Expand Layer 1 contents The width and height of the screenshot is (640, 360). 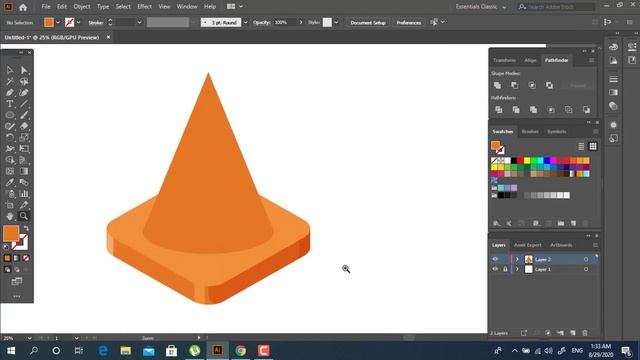click(x=517, y=269)
